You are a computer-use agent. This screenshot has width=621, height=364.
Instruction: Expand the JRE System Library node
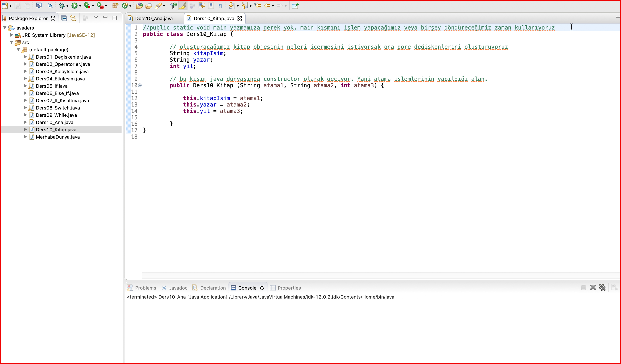(x=11, y=35)
